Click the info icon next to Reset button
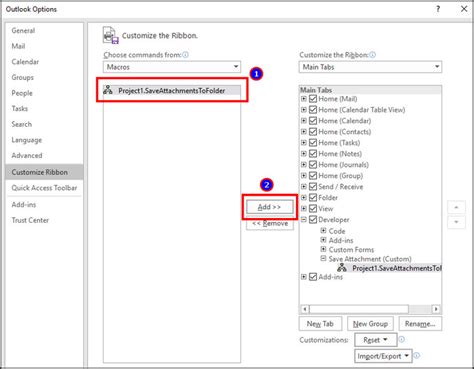 402,339
